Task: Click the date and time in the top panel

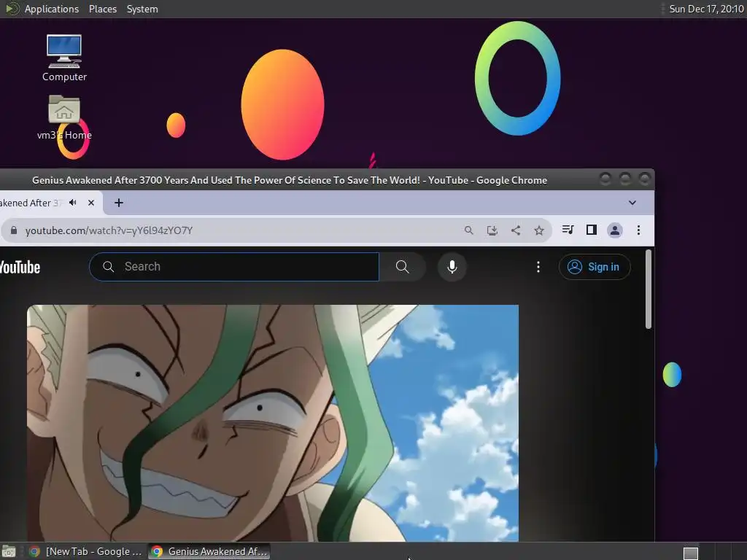Action: point(706,9)
